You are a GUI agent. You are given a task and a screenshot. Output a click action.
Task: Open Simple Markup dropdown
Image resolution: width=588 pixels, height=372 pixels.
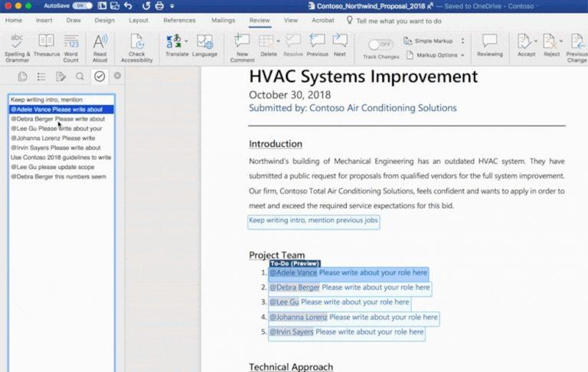(x=434, y=41)
